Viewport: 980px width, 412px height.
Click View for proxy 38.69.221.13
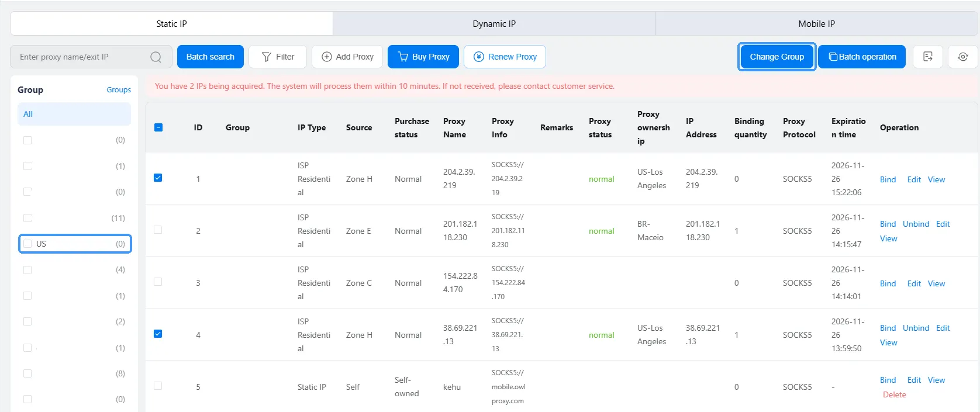click(888, 342)
